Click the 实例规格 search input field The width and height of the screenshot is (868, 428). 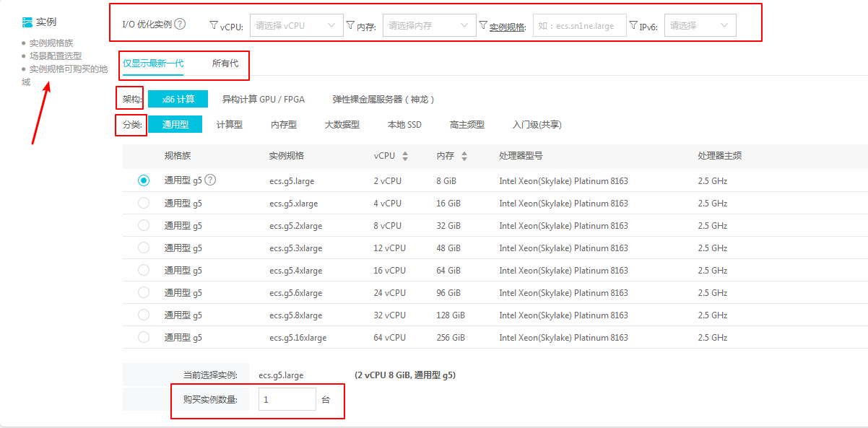pos(579,25)
